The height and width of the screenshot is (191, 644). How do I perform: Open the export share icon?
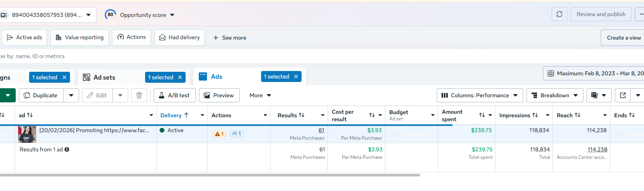click(x=623, y=95)
